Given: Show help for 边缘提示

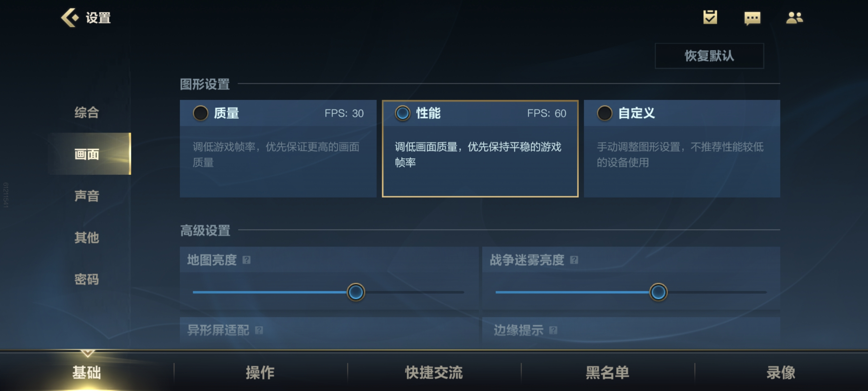Looking at the screenshot, I should coord(553,330).
